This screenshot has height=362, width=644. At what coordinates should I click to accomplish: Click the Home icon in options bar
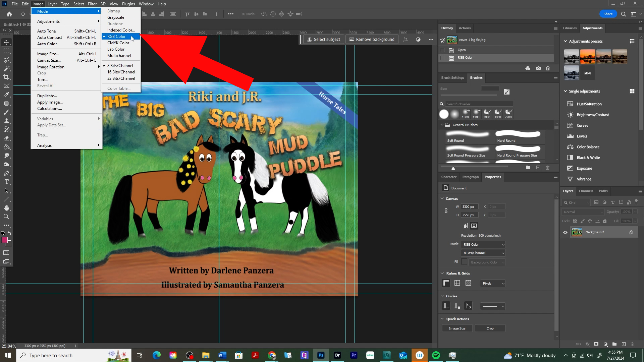9,14
